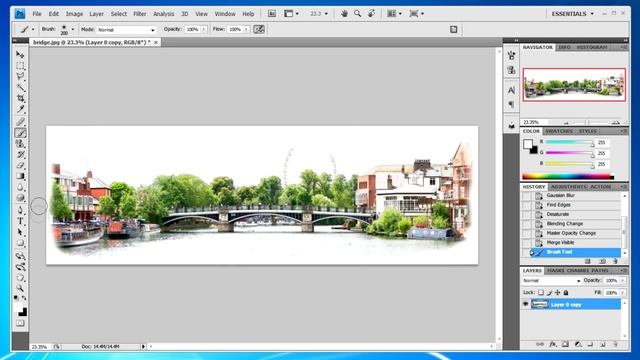Open the Analysis menu

(x=163, y=13)
